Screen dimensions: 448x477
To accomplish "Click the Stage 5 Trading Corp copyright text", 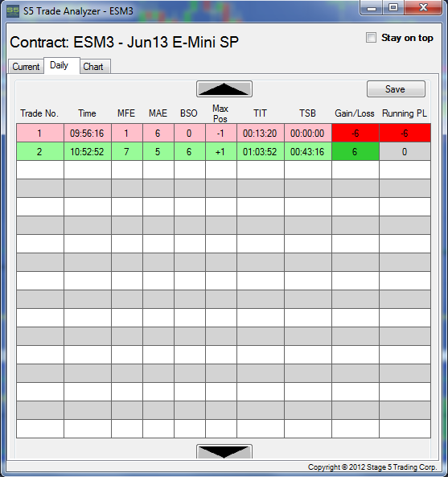I will pyautogui.click(x=372, y=467).
